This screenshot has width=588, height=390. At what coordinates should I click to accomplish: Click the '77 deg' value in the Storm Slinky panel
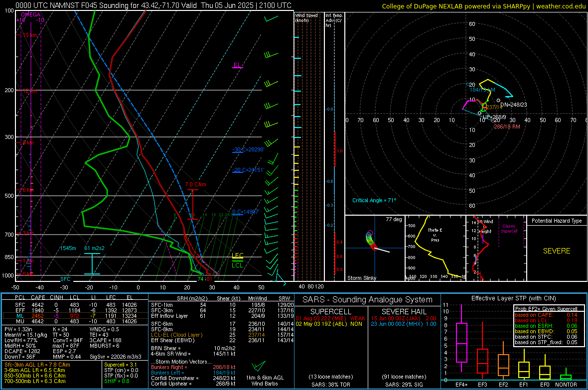394,219
